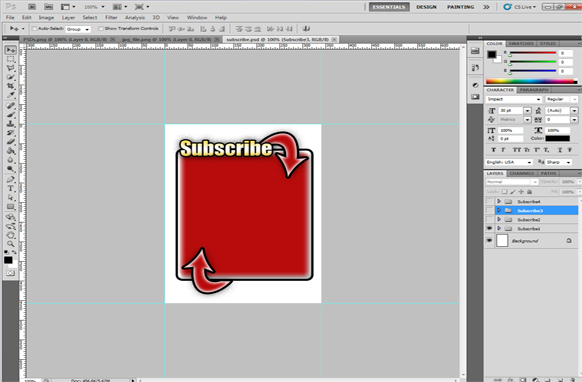Close the subscribe.psd document tab
This screenshot has height=382, width=582.
334,39
